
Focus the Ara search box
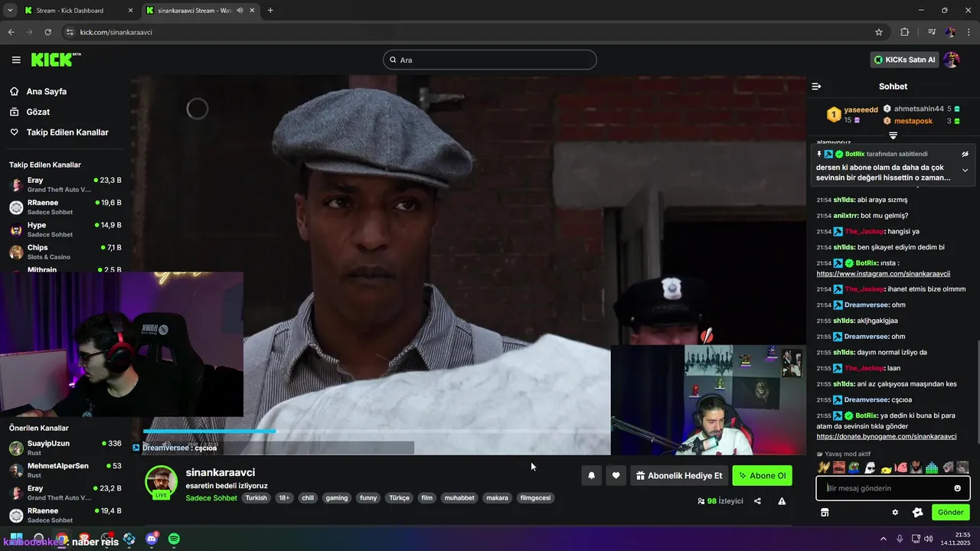490,60
